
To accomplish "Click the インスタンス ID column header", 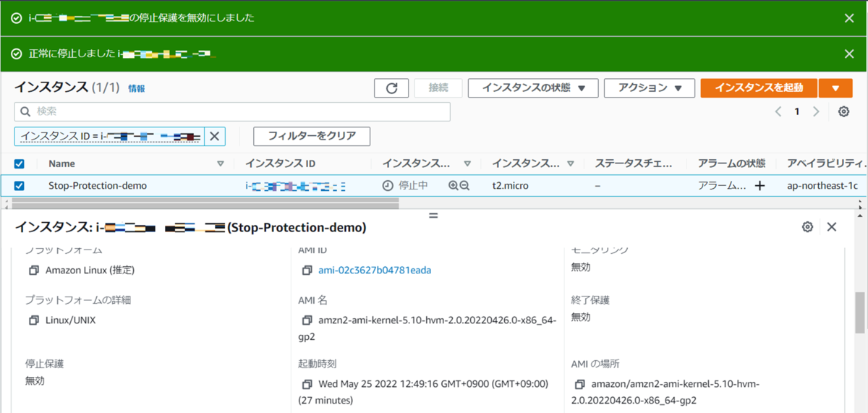I will click(280, 164).
